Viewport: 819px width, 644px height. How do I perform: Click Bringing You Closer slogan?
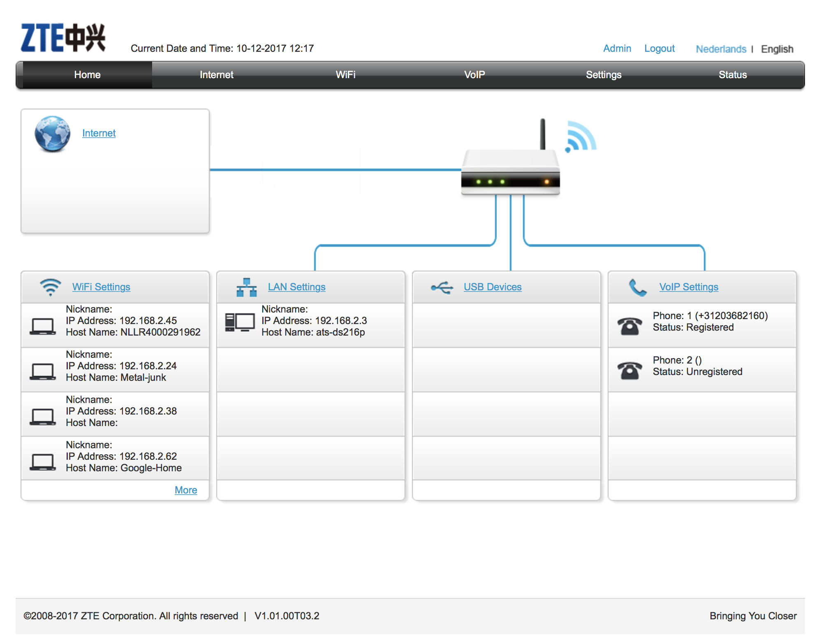pos(753,616)
